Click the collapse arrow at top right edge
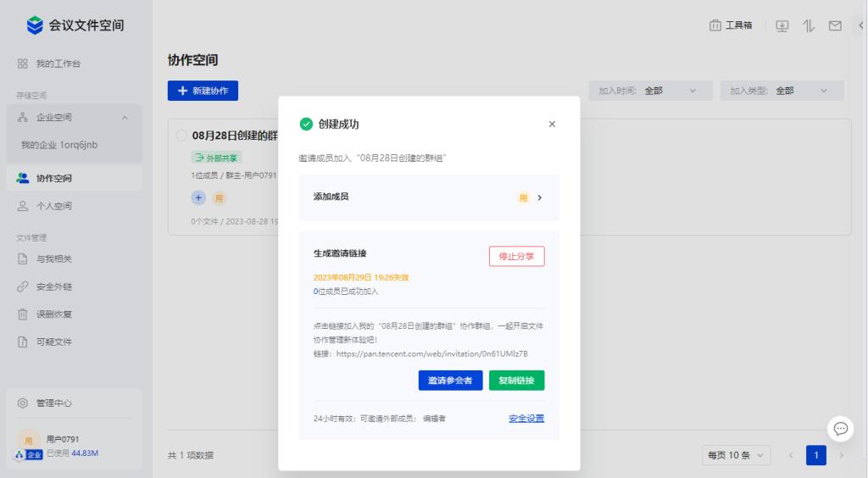Image resolution: width=868 pixels, height=478 pixels. [861, 25]
